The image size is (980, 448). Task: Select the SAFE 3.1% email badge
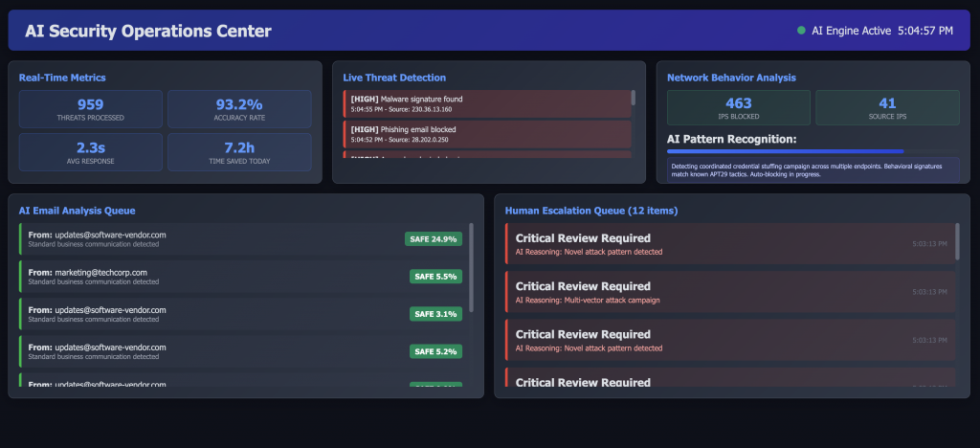[435, 314]
